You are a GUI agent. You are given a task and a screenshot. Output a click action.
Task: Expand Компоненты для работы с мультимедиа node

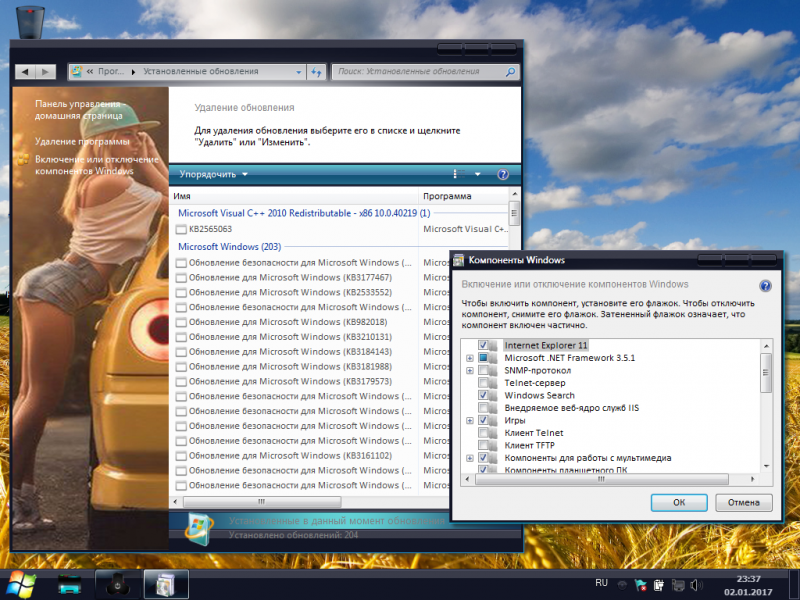[x=470, y=458]
